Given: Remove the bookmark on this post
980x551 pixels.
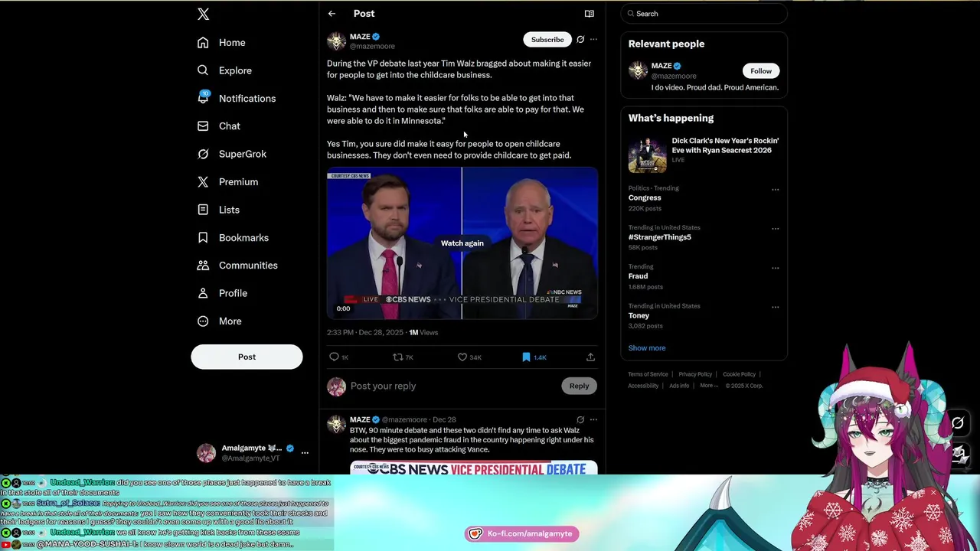Looking at the screenshot, I should tap(526, 357).
